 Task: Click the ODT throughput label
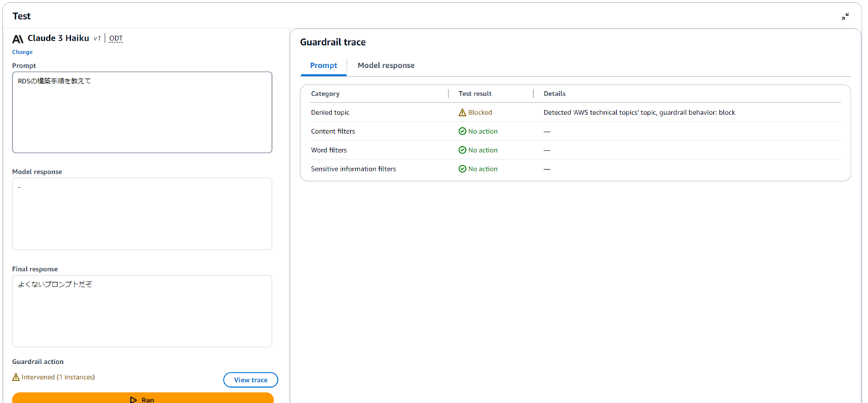[116, 38]
